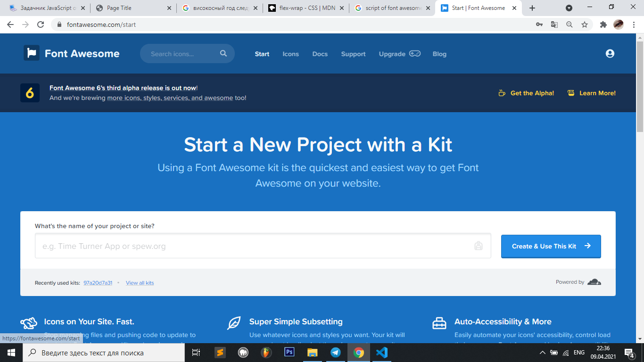Open Telegram from taskbar
The width and height of the screenshot is (644, 362).
pyautogui.click(x=336, y=352)
